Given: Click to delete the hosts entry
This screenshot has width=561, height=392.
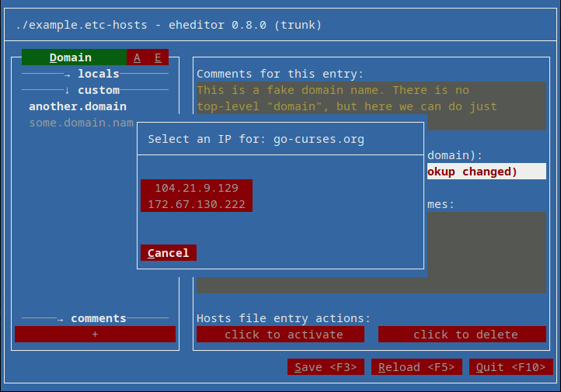Looking at the screenshot, I should 462,334.
